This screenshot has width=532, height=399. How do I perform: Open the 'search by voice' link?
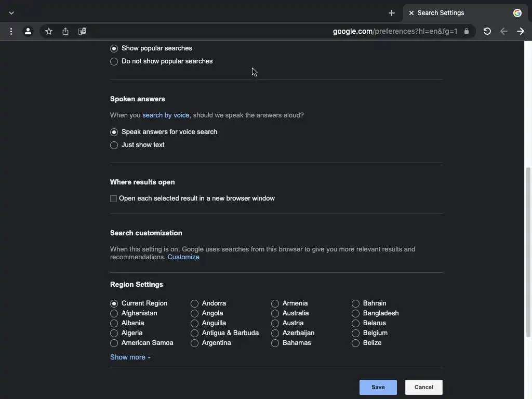[166, 115]
